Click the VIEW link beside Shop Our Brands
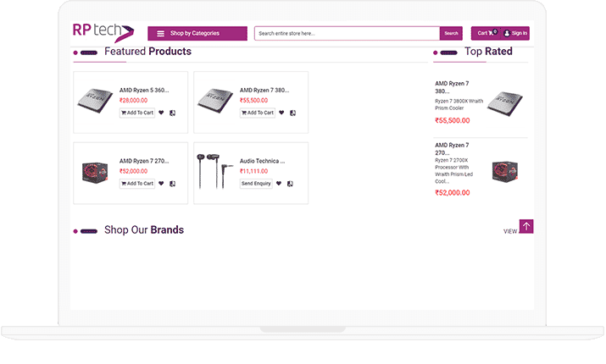The width and height of the screenshot is (606, 364). [x=510, y=231]
